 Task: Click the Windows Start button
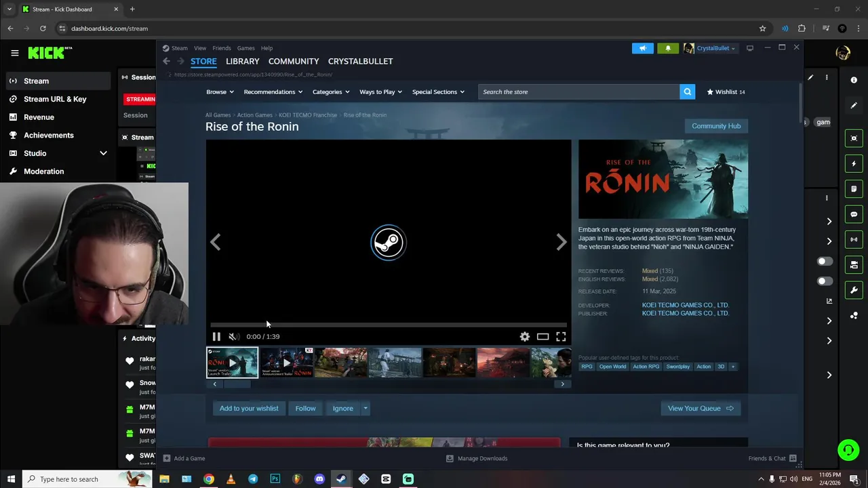coord(11,479)
